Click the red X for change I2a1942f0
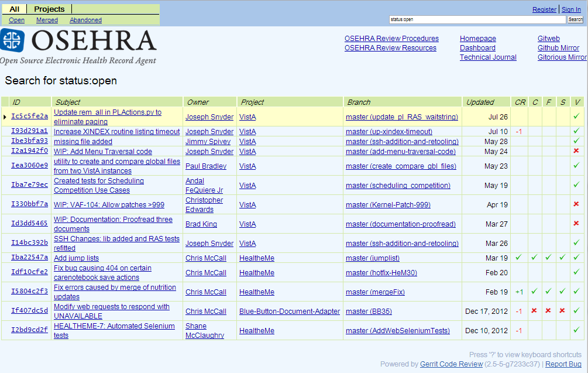This screenshot has width=588, height=373. click(576, 151)
